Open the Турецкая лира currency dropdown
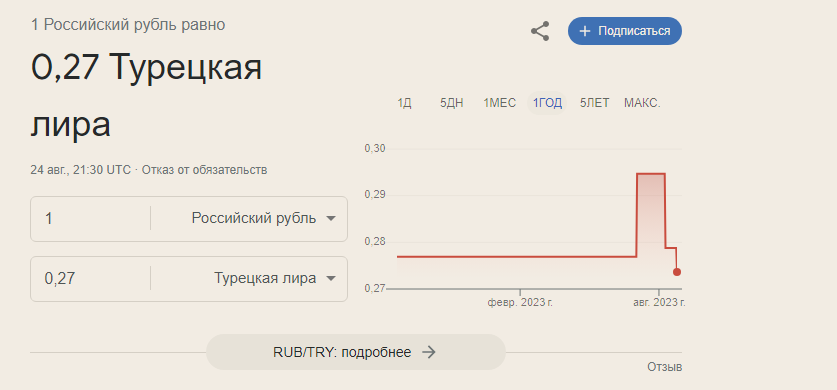The image size is (837, 390). point(275,278)
